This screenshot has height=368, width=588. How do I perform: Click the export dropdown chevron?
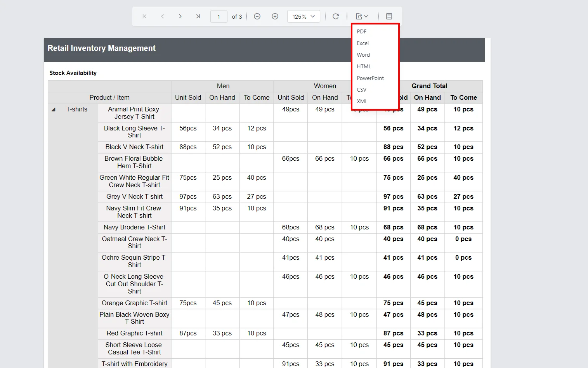click(x=366, y=17)
